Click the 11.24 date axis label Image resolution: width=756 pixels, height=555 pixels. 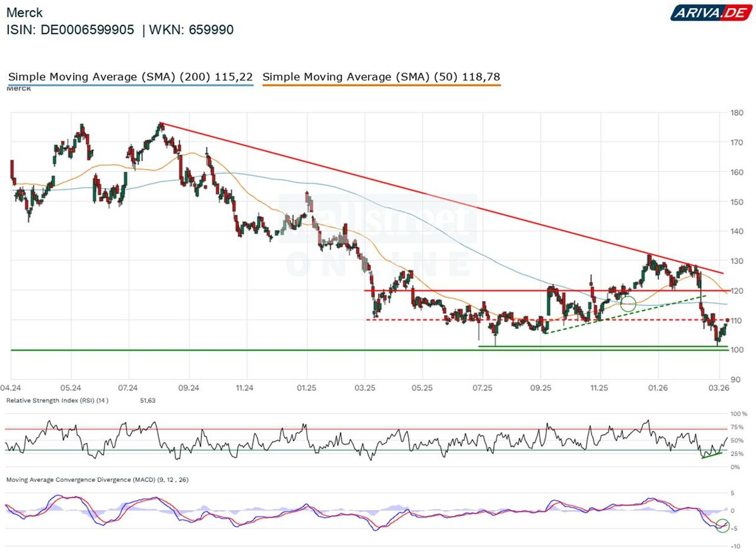click(244, 389)
